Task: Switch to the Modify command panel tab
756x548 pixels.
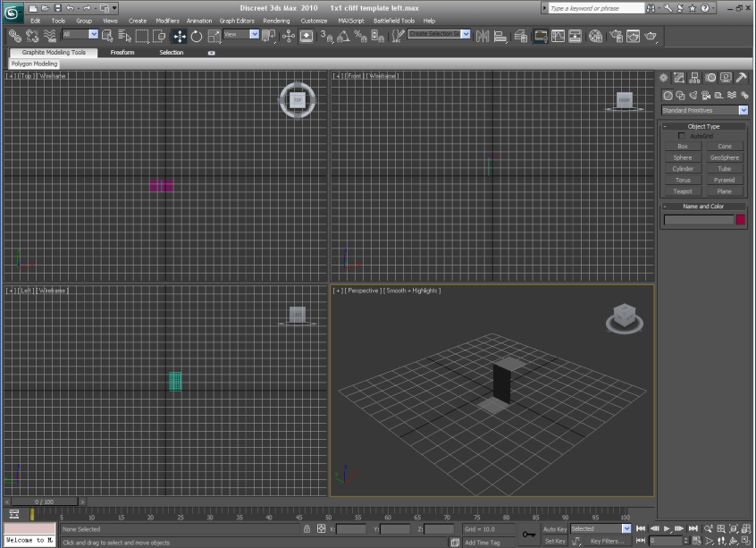Action: 679,78
